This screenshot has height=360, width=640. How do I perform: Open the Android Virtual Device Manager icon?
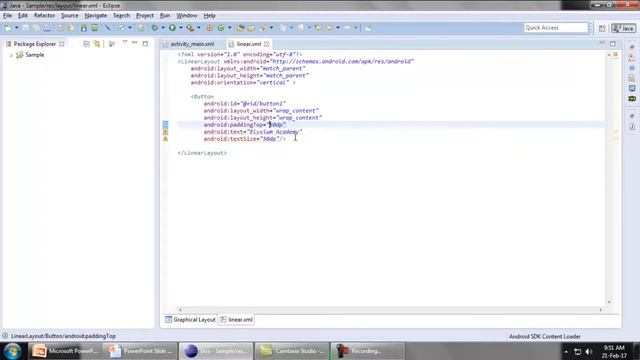tap(95, 28)
